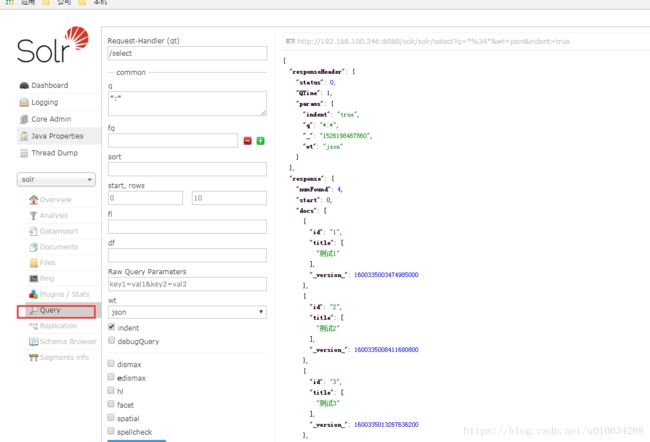The image size is (650, 442).
Task: Open the request URL link
Action: [x=434, y=41]
